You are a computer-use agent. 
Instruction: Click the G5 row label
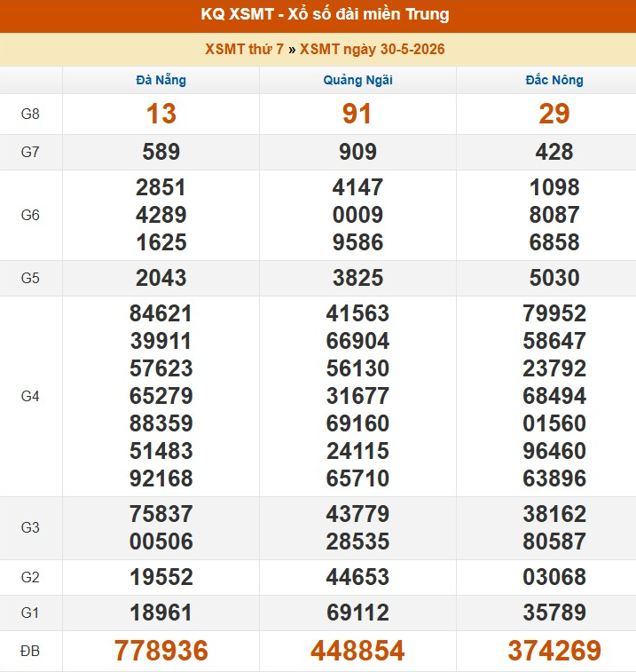(x=30, y=278)
